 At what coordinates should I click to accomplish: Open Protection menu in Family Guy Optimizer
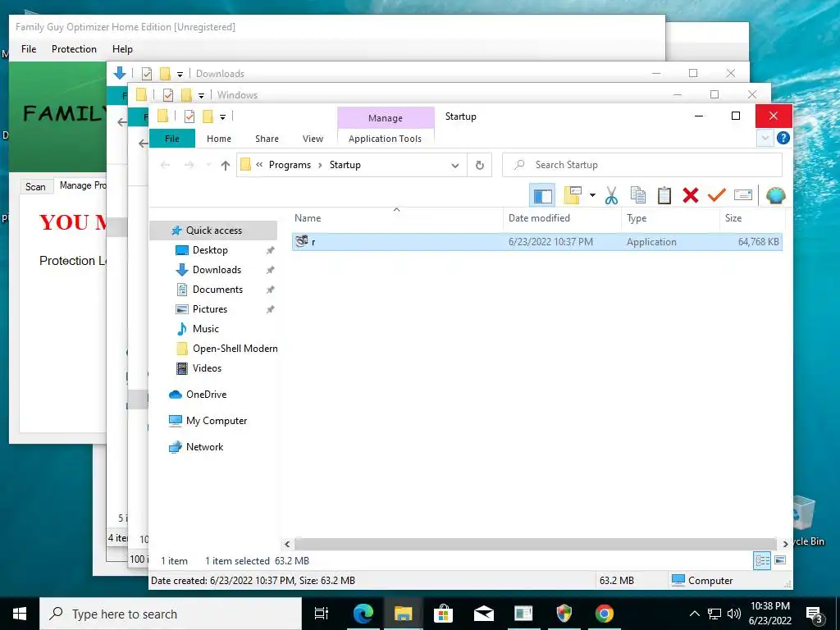coord(74,48)
